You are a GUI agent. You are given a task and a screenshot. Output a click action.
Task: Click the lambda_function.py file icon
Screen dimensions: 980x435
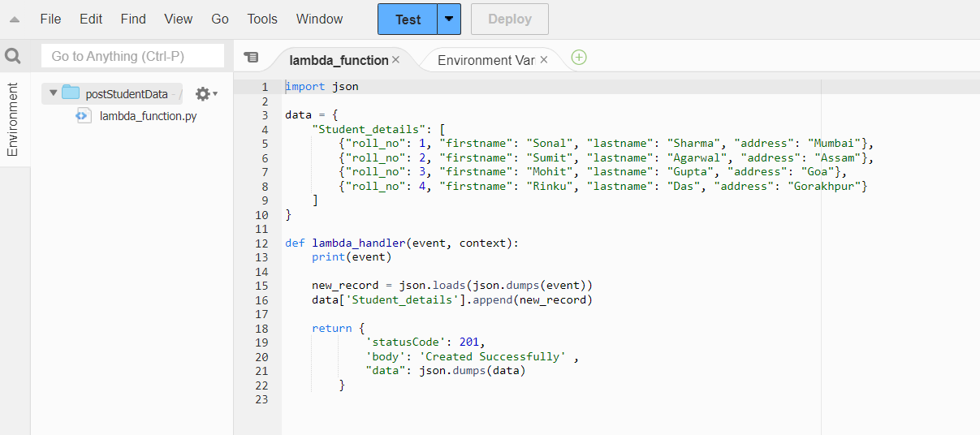(83, 116)
